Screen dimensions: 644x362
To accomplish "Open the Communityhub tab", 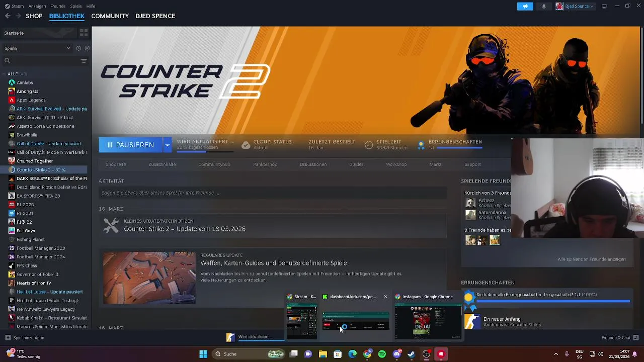I will pos(214,164).
